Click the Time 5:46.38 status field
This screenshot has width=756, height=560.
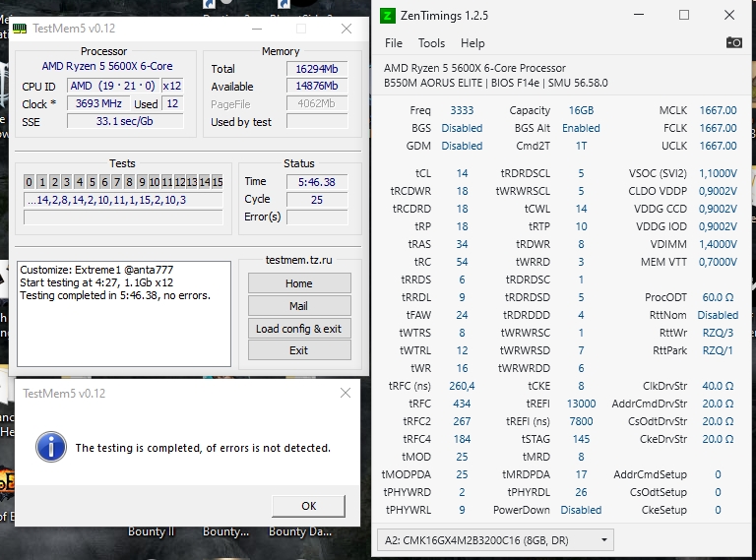[x=317, y=182]
